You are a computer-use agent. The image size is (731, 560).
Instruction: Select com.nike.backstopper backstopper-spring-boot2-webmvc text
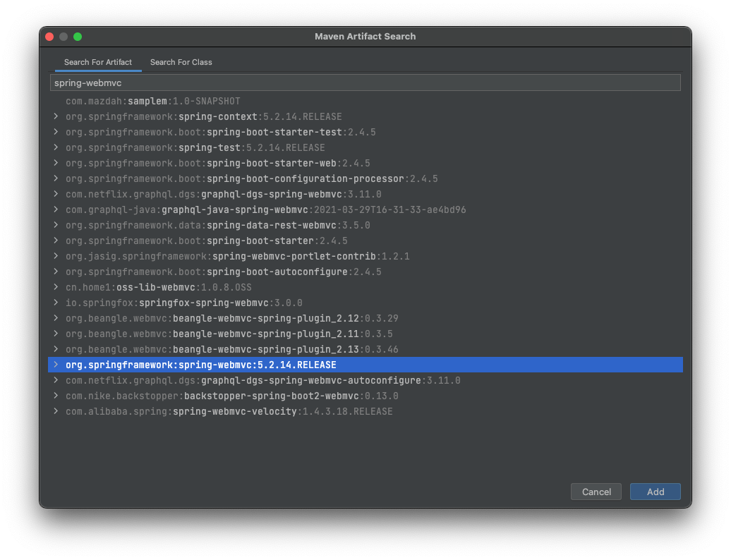pyautogui.click(x=232, y=396)
